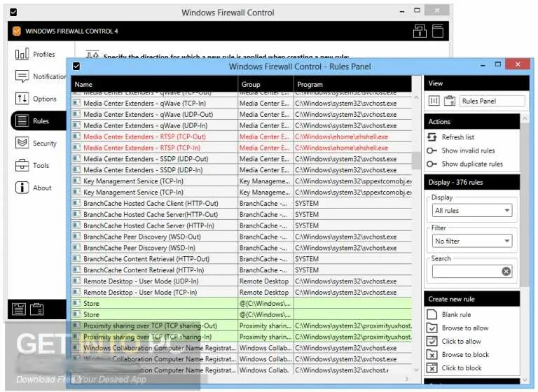Image resolution: width=538 pixels, height=392 pixels.
Task: Select Media Center Extenders - SSDP (UDP-Out) rule
Action: click(x=242, y=159)
